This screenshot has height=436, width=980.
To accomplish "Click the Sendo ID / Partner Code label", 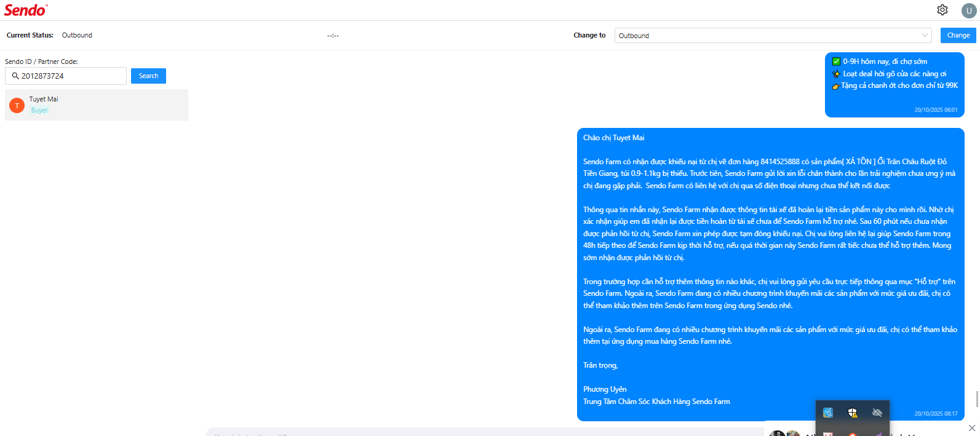I will coord(41,61).
